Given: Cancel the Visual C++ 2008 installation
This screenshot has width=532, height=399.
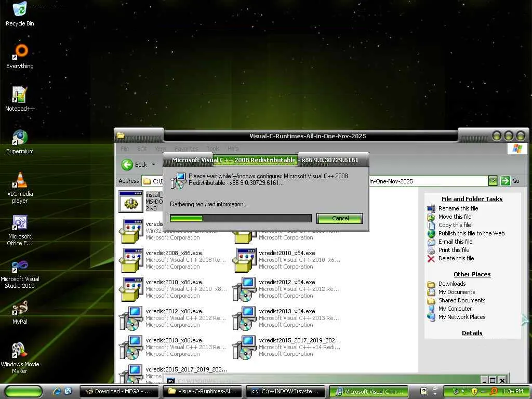Looking at the screenshot, I should [340, 218].
